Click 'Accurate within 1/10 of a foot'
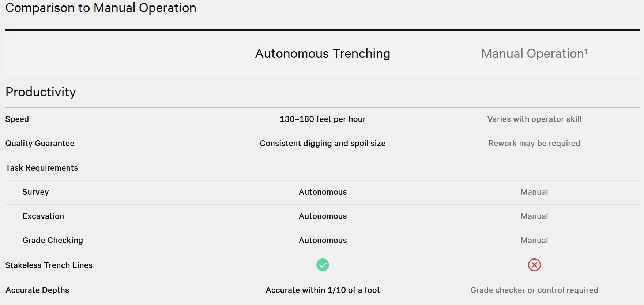 (323, 290)
